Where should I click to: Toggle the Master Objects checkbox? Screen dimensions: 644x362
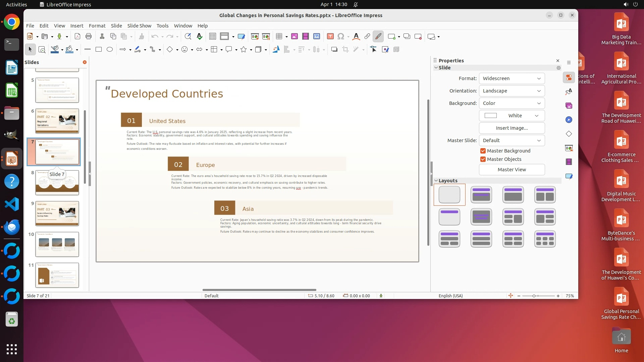483,159
